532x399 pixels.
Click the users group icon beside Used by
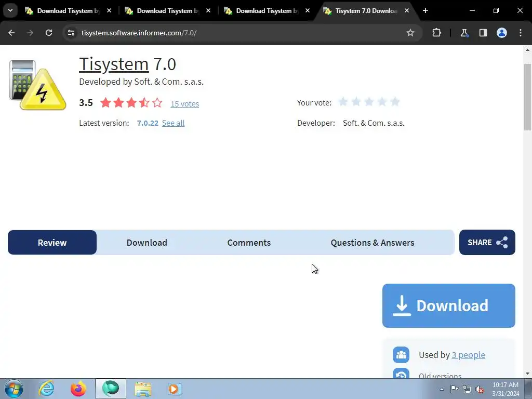pyautogui.click(x=401, y=355)
